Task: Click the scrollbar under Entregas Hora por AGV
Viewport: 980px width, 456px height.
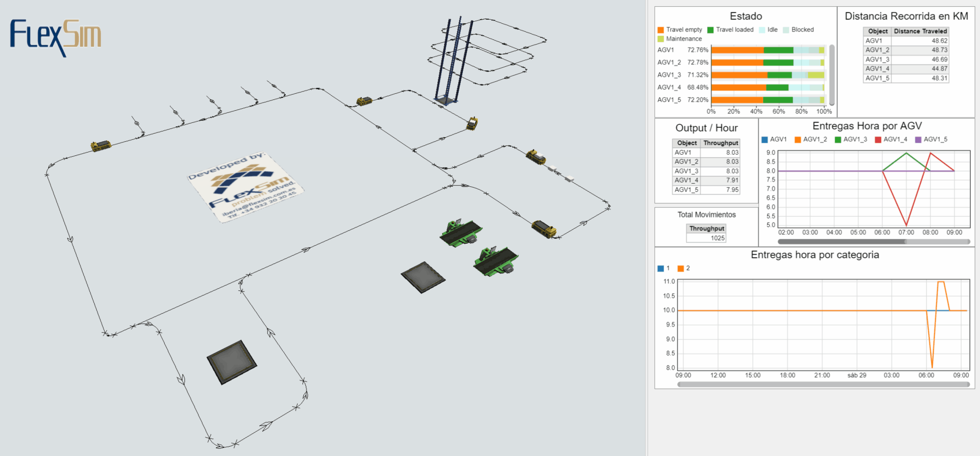Action: [x=842, y=242]
